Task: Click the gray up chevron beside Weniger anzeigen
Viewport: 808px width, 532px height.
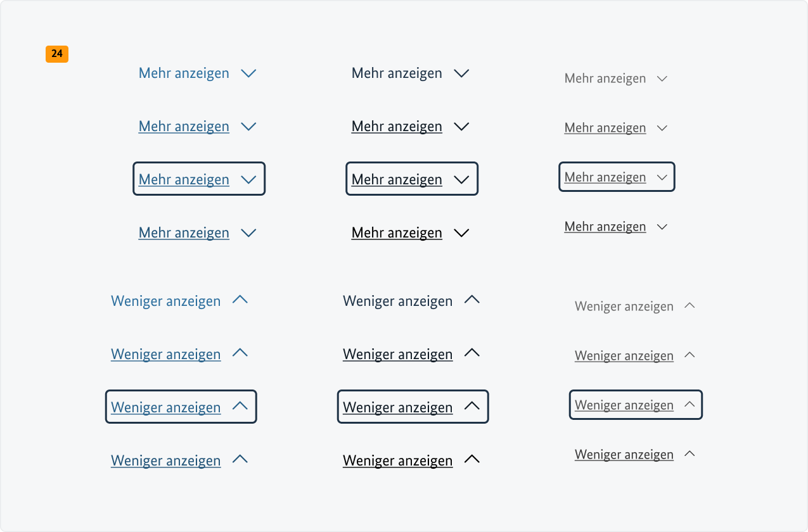Action: click(689, 305)
